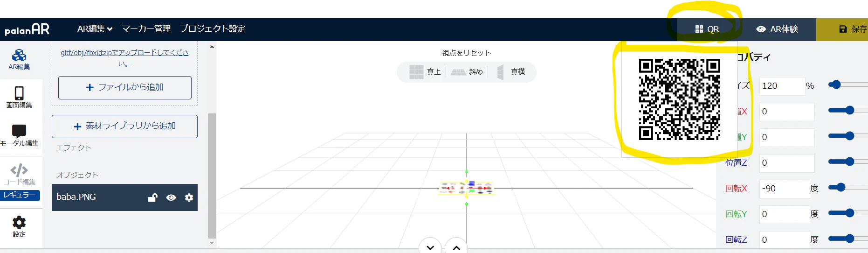Switch viewpoint to 真上
This screenshot has height=253, width=868.
click(x=425, y=72)
